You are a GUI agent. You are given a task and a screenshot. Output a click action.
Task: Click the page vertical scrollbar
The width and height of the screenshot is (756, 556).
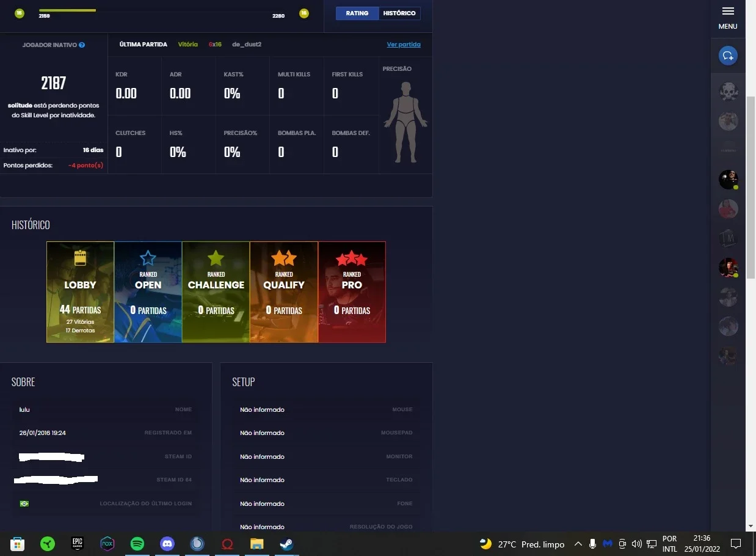(x=751, y=186)
